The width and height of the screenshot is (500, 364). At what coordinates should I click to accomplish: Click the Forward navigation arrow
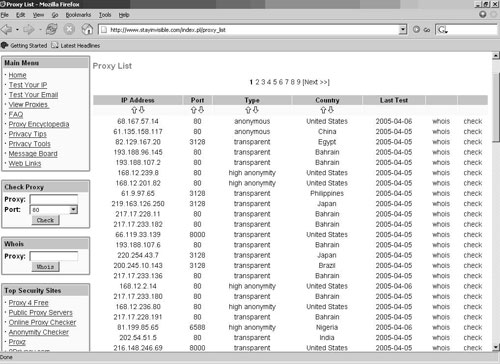click(x=29, y=30)
